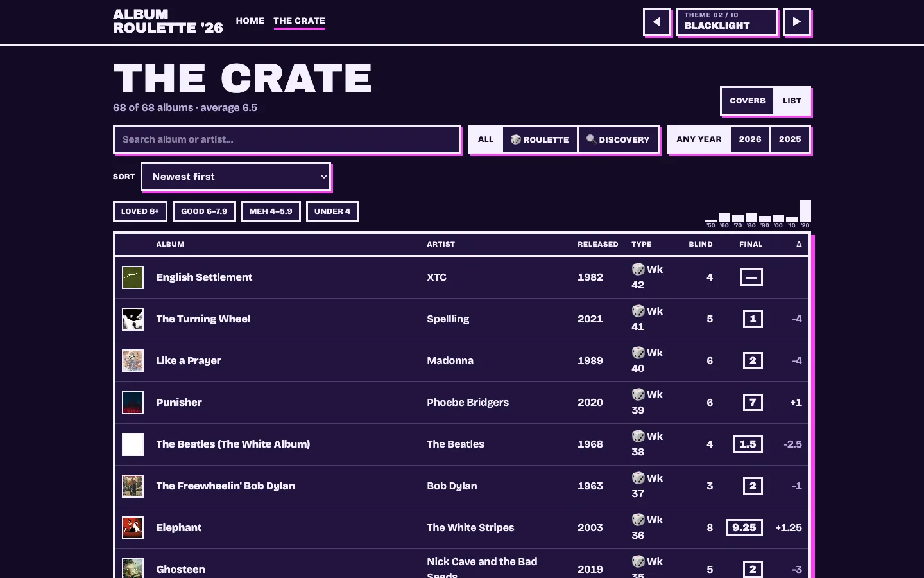The height and width of the screenshot is (578, 924).
Task: Sort by the Artist column header
Action: point(441,244)
